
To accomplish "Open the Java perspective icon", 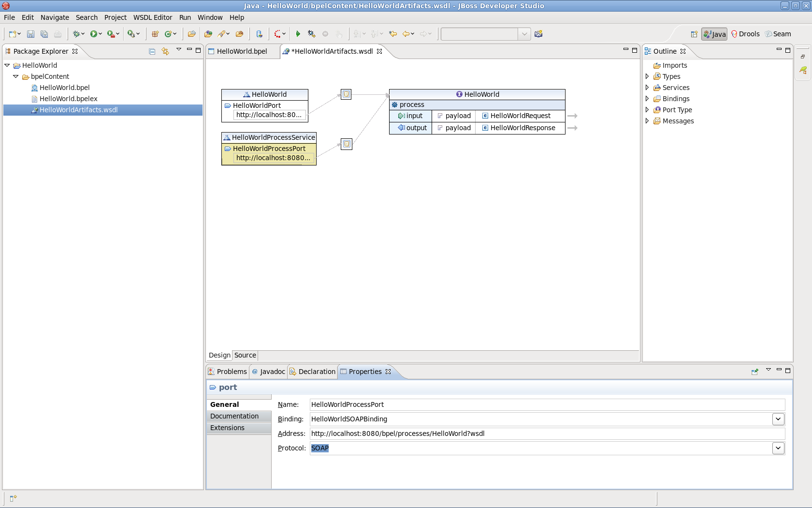I will 714,34.
